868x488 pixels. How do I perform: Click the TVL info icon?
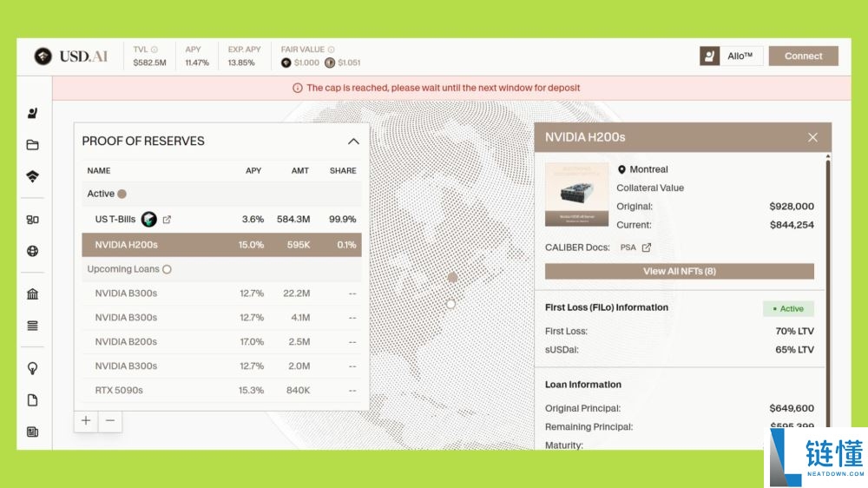156,49
